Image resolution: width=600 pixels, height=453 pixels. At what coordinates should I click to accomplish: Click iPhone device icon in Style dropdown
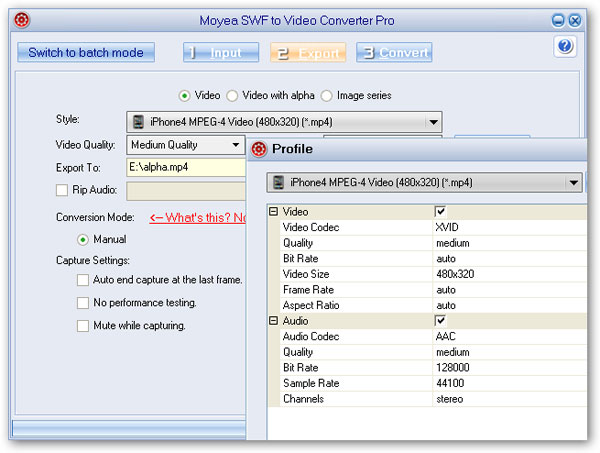click(x=138, y=122)
